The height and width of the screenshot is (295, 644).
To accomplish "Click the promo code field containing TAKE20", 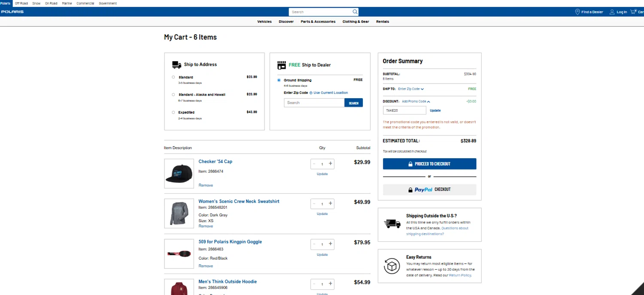I will point(404,111).
